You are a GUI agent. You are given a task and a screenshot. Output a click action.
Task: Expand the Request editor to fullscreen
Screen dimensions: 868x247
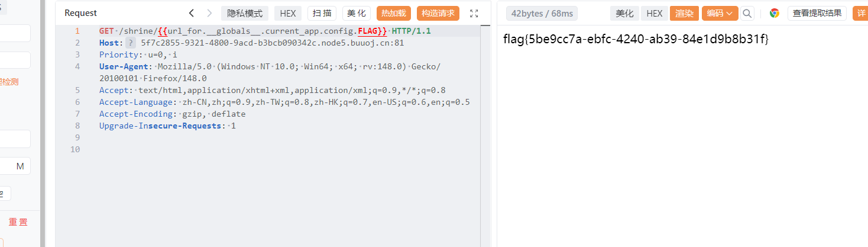(474, 13)
